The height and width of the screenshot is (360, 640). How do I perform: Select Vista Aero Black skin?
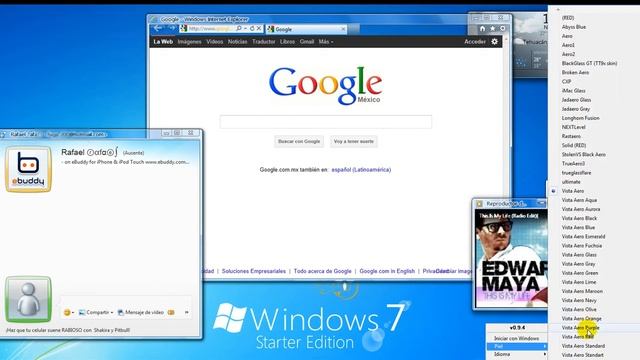pos(579,218)
